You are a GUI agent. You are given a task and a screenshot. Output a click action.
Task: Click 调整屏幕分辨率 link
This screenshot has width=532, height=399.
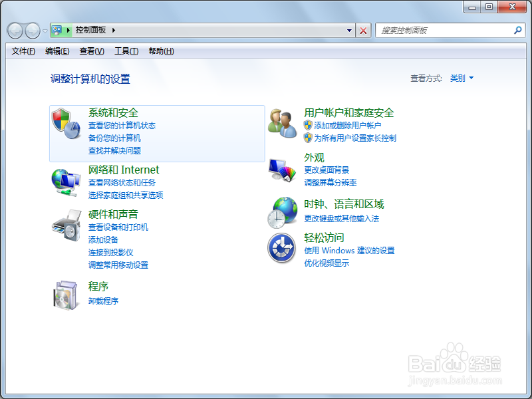(330, 182)
